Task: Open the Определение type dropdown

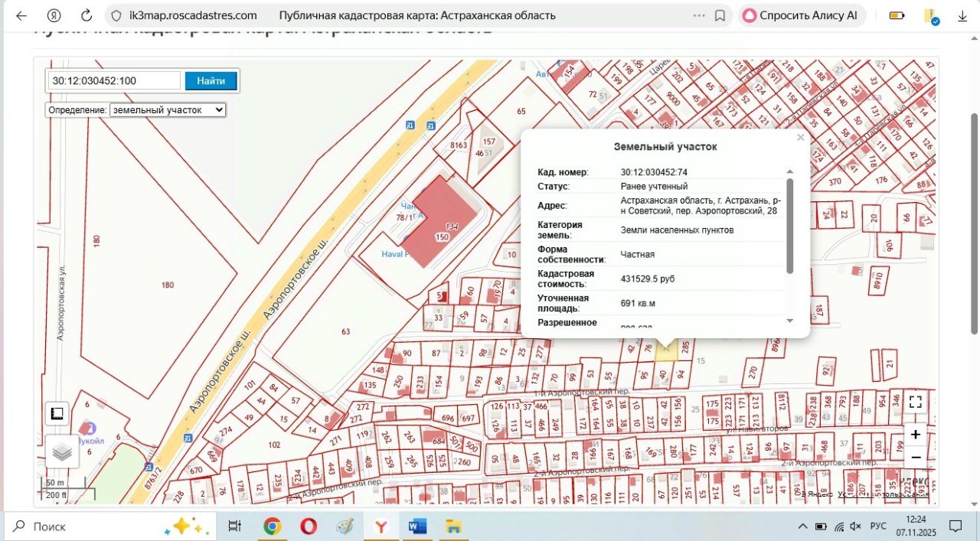Action: click(x=168, y=110)
